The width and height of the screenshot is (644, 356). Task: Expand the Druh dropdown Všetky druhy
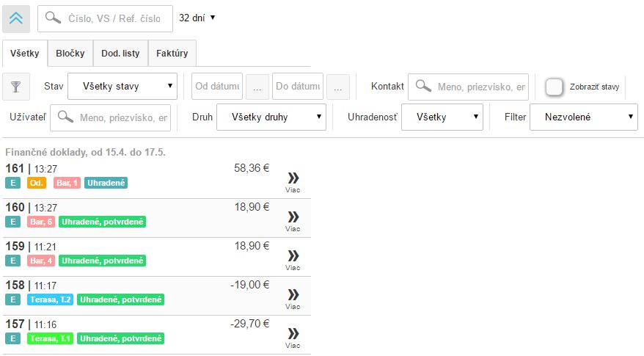[x=271, y=117]
